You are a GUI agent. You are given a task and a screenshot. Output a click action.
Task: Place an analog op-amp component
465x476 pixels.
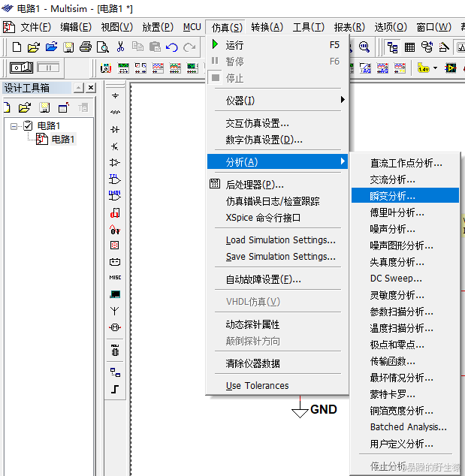(115, 163)
